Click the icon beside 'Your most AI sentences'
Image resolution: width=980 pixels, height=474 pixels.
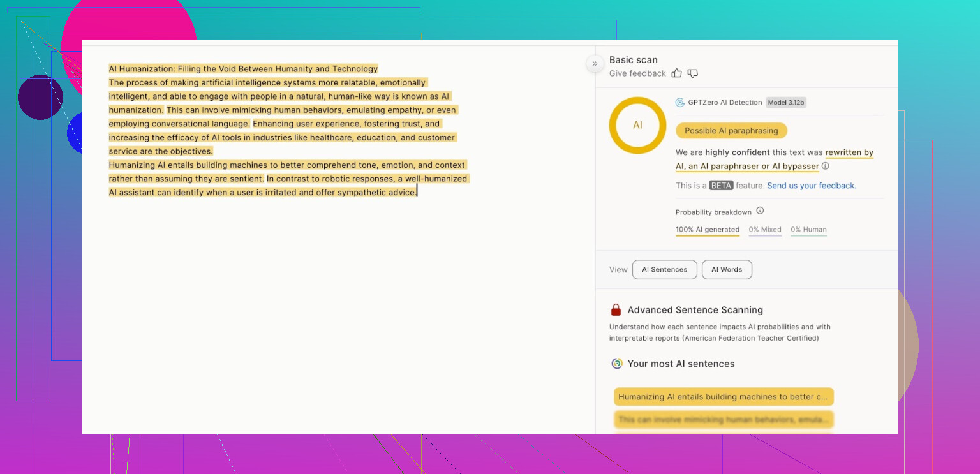click(x=616, y=364)
